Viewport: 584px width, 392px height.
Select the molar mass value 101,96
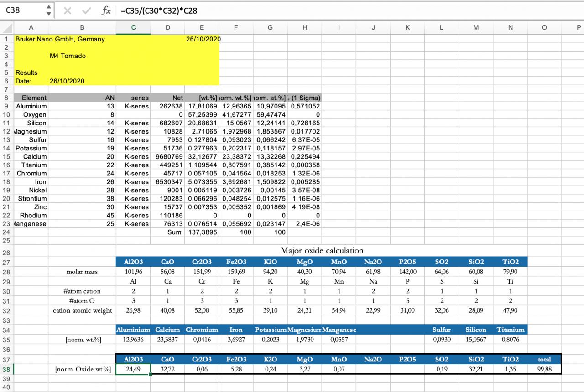133,272
